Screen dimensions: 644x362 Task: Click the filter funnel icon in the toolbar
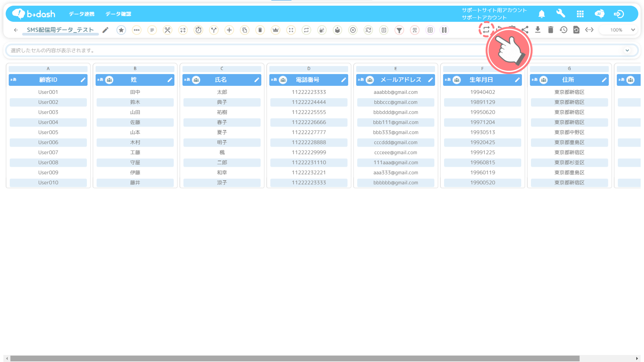399,30
